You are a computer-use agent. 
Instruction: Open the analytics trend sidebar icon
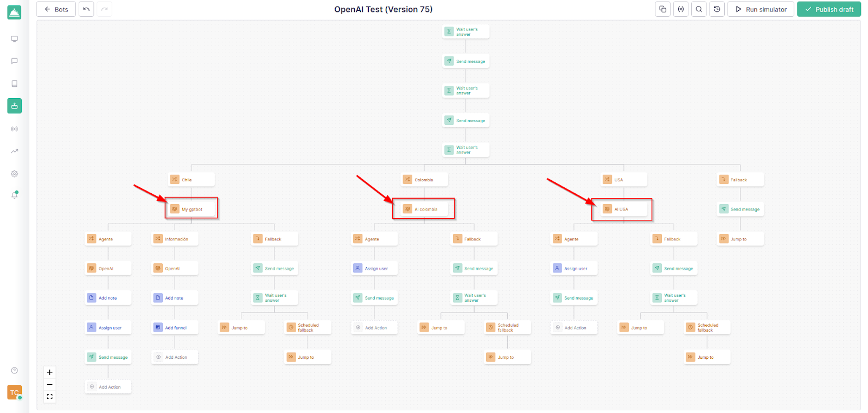pyautogui.click(x=15, y=151)
